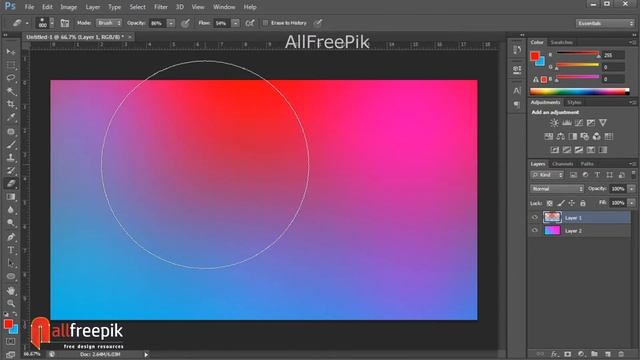Add a Levels adjustment
The width and height of the screenshot is (640, 360).
pos(567,123)
